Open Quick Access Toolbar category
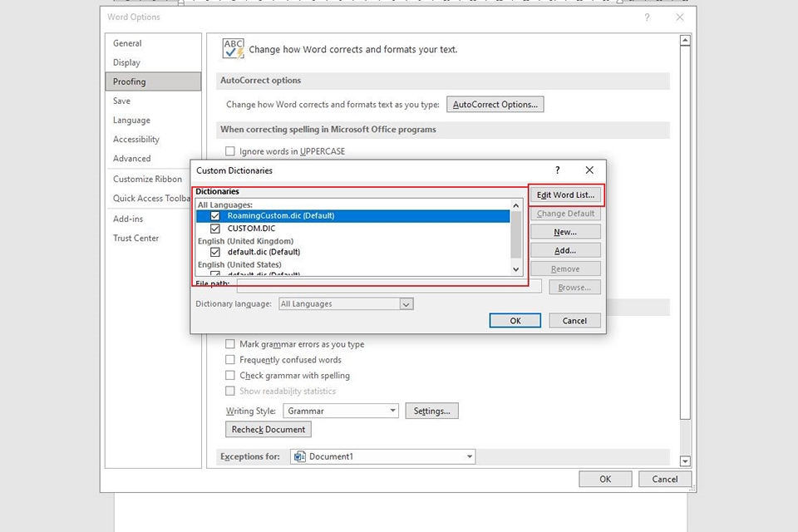798x532 pixels. click(x=148, y=199)
